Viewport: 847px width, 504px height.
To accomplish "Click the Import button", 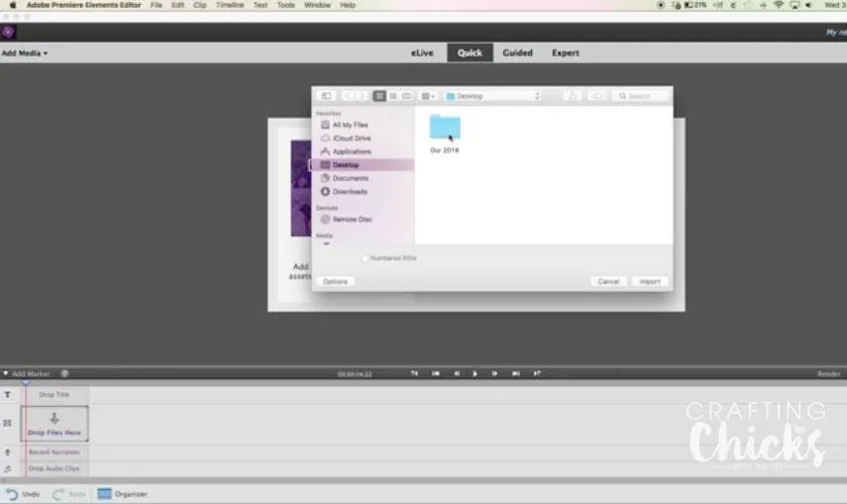I will coord(650,281).
